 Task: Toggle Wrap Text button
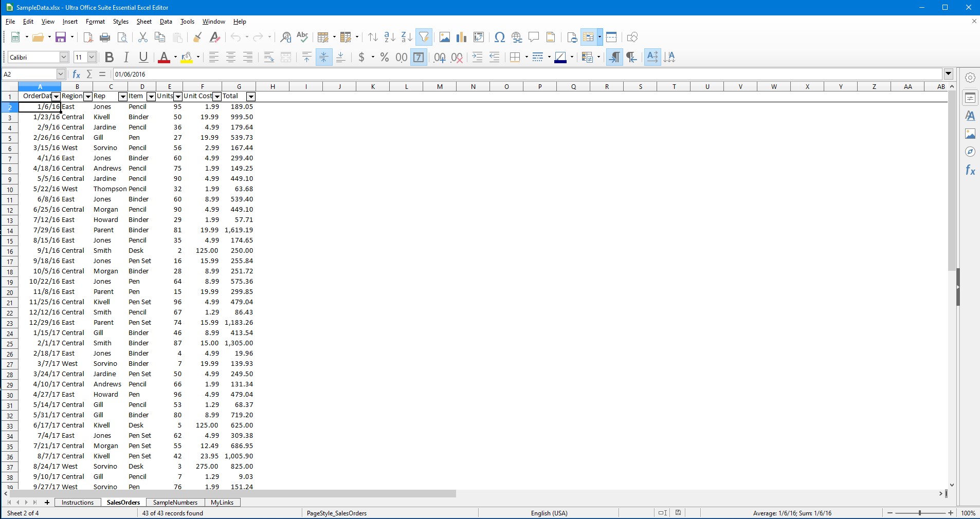point(269,57)
